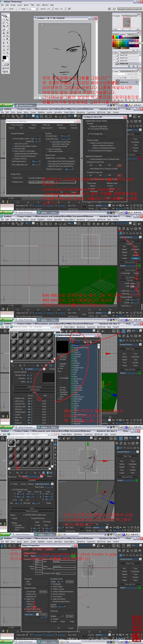Select the Magic Wand tool
143x644 pixels.
[8, 23]
